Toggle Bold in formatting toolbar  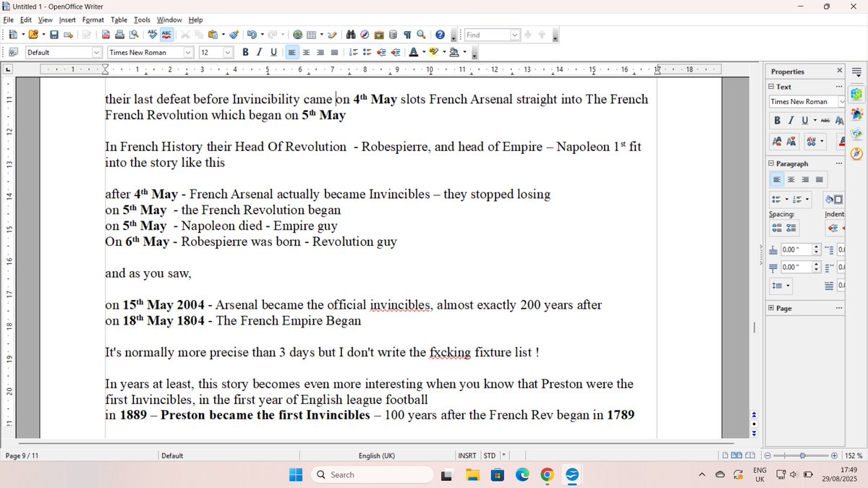[246, 52]
